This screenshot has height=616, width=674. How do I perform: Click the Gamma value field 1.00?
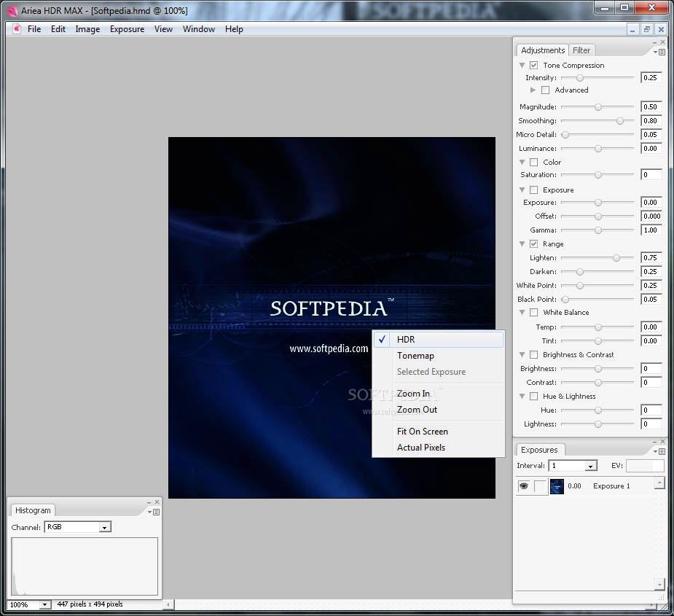tap(651, 230)
